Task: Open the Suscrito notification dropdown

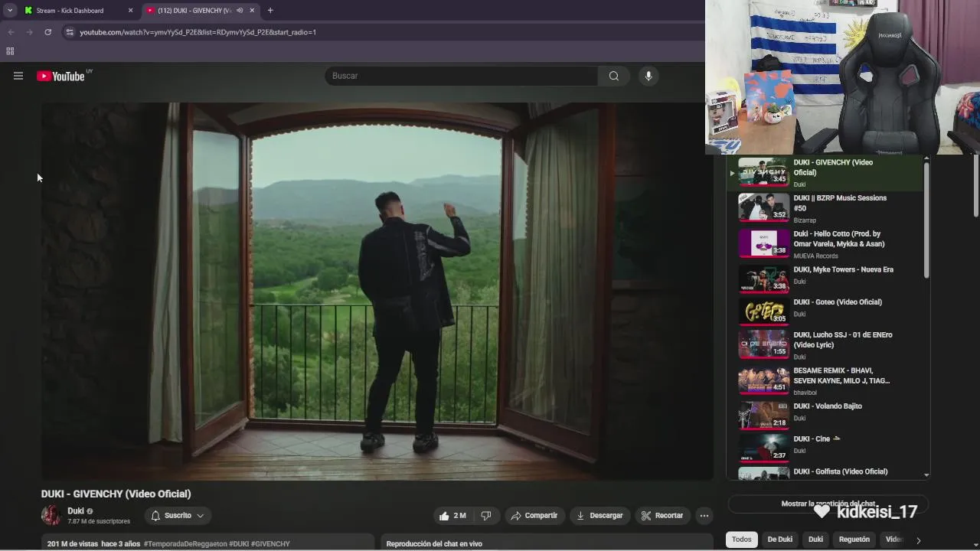Action: click(178, 516)
